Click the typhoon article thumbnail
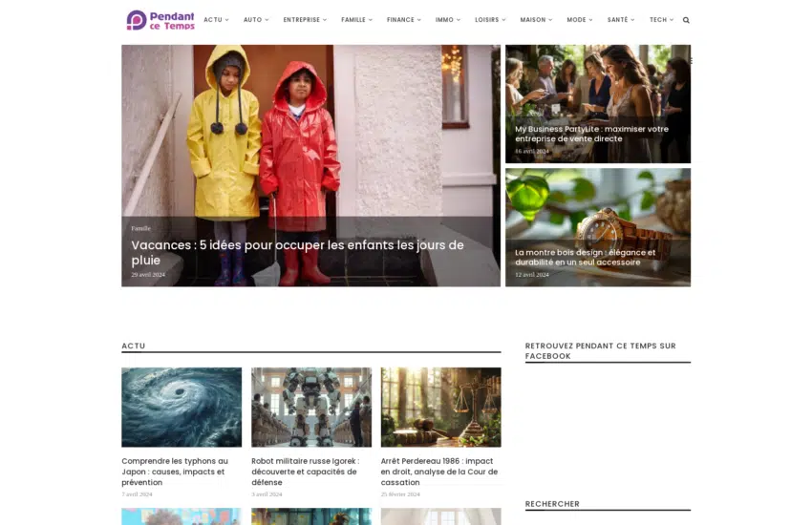 [x=182, y=407]
